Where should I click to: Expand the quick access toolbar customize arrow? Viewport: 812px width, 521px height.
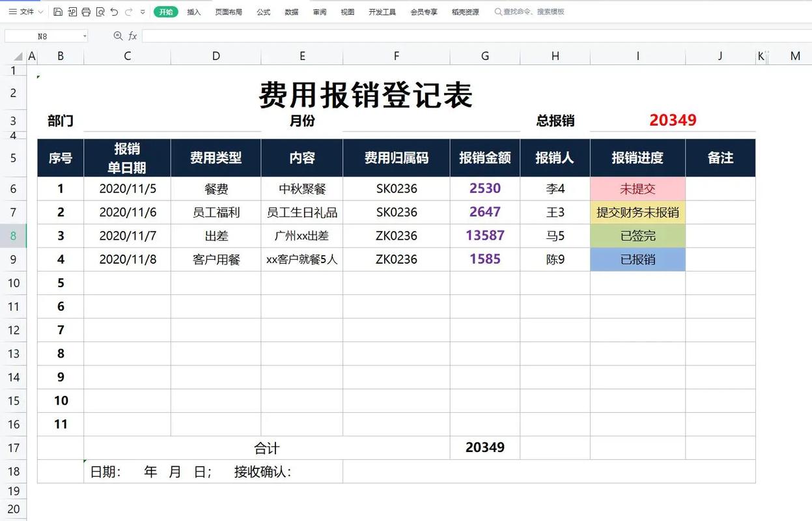click(143, 12)
